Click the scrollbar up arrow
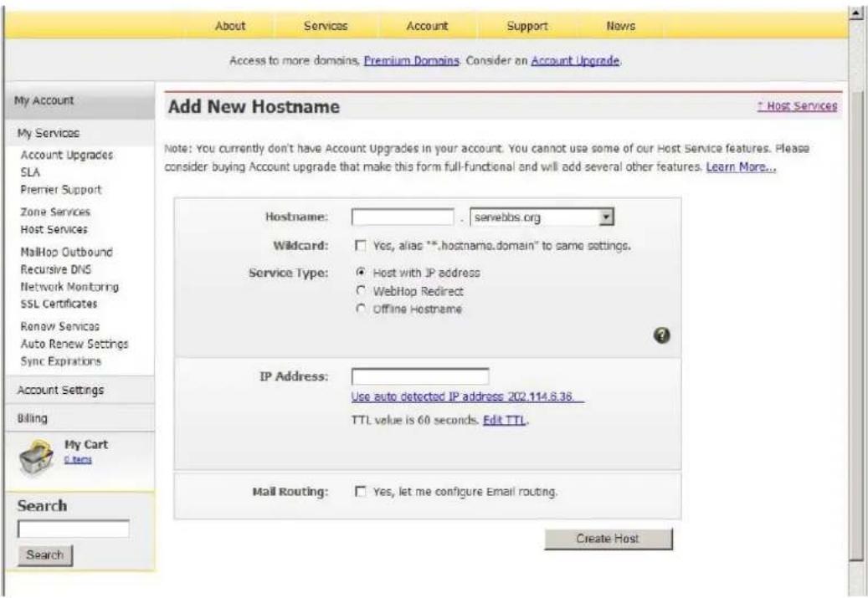The image size is (868, 598). pos(857,13)
